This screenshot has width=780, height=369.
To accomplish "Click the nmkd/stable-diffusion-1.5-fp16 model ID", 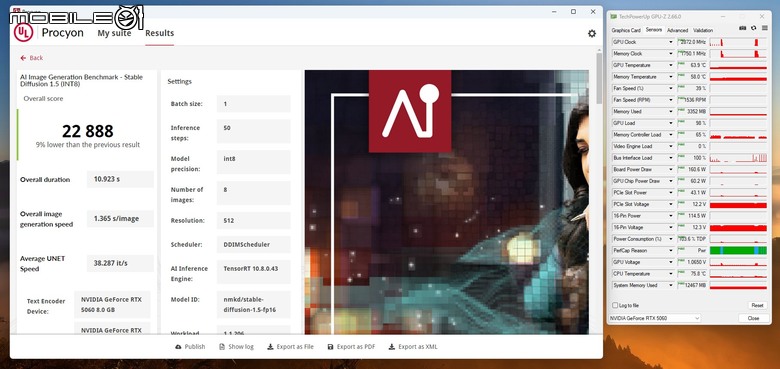I will tap(253, 304).
